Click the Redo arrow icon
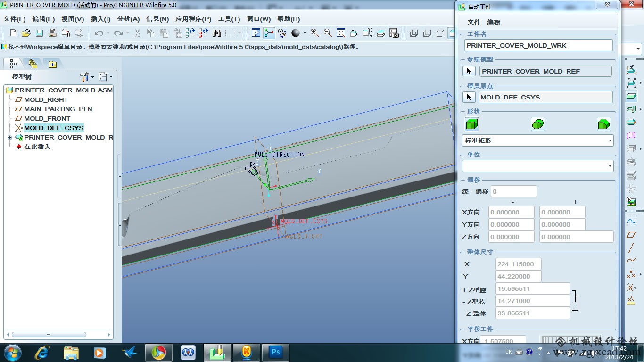Image resolution: width=644 pixels, height=362 pixels. [x=118, y=33]
